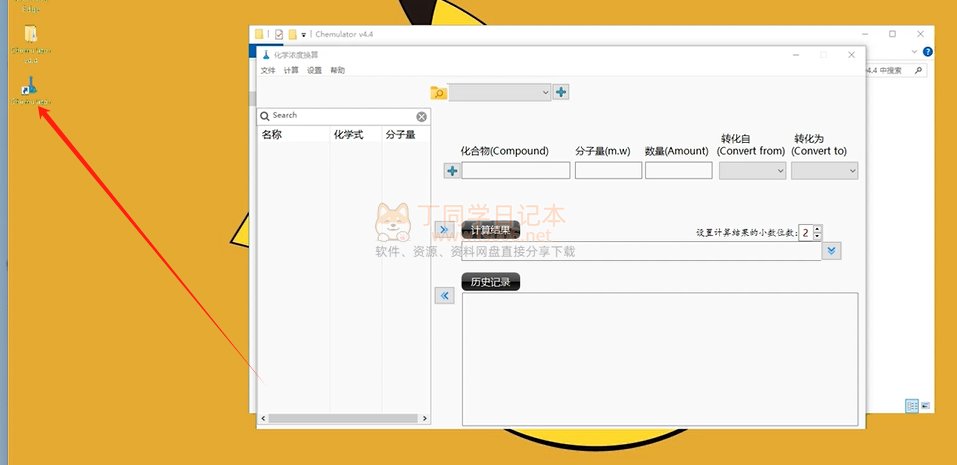Click the folder search icon beside top dropdown
The height and width of the screenshot is (465, 957).
(438, 93)
